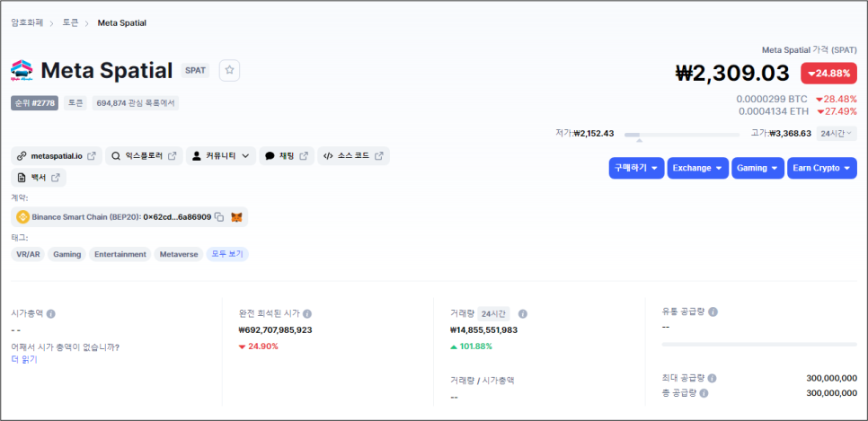Click the 거래량 / 시가총액 label

483,381
